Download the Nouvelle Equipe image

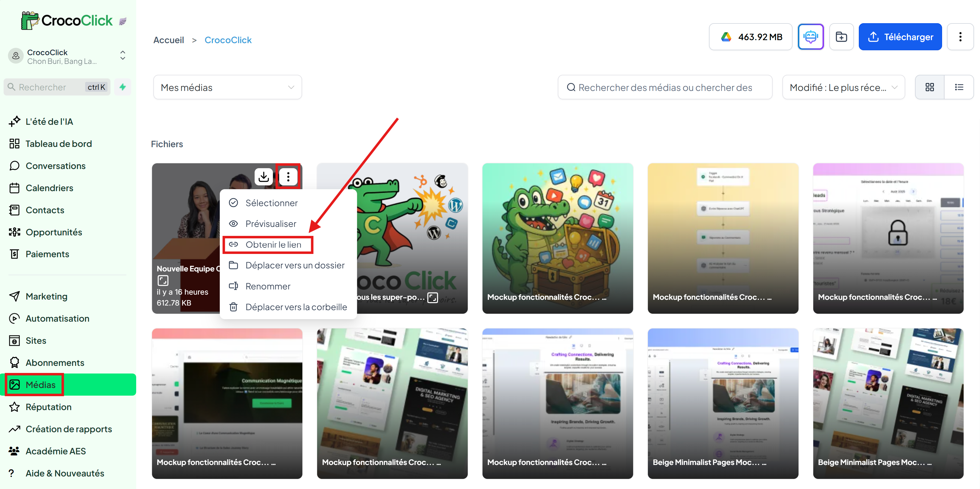coord(264,177)
